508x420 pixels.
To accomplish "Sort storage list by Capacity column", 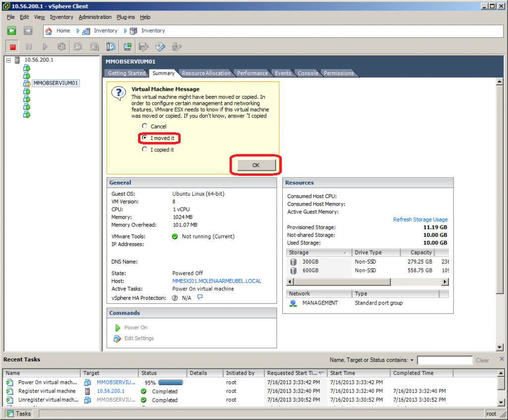I will 417,252.
